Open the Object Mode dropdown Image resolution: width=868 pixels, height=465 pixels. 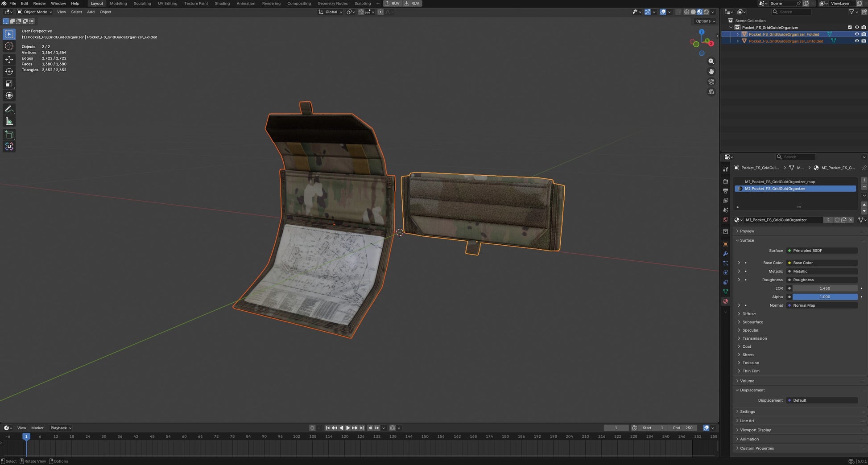point(35,12)
